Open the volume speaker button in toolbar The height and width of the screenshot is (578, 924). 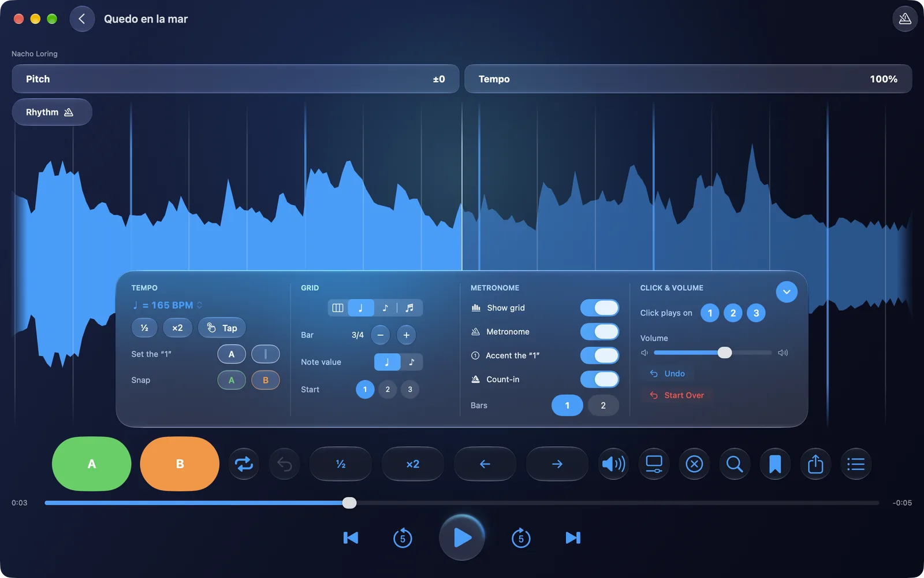pos(613,464)
